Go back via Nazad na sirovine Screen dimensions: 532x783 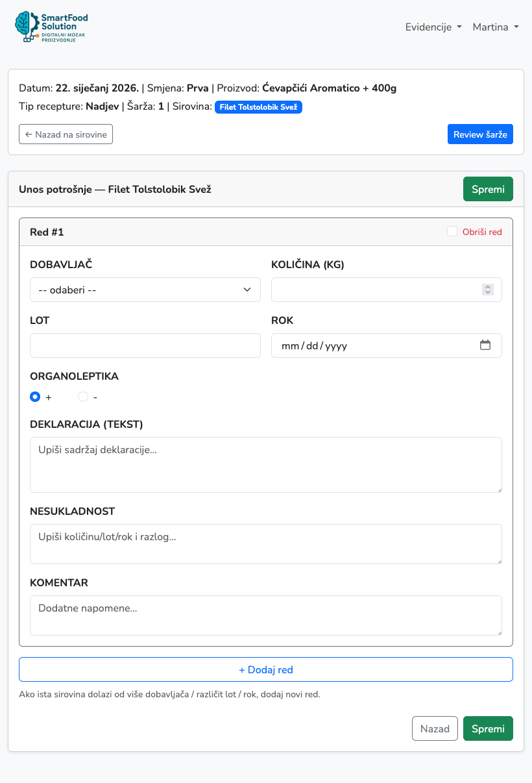pos(66,134)
